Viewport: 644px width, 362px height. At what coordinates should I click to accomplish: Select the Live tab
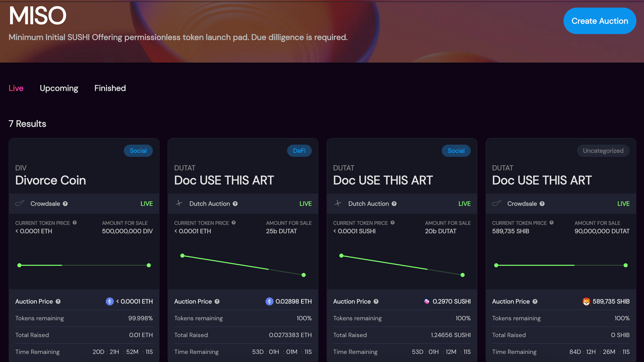[16, 88]
